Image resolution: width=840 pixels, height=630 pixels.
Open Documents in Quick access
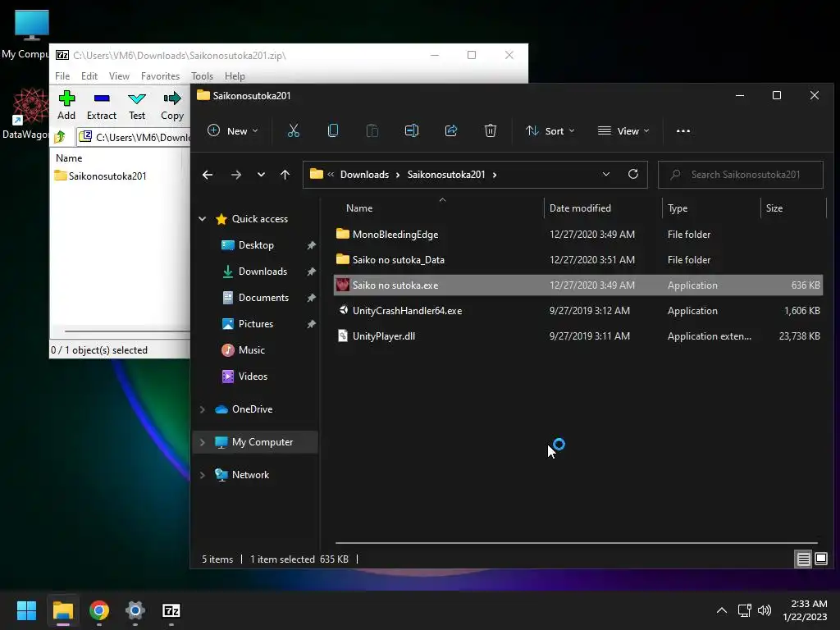[256, 297]
